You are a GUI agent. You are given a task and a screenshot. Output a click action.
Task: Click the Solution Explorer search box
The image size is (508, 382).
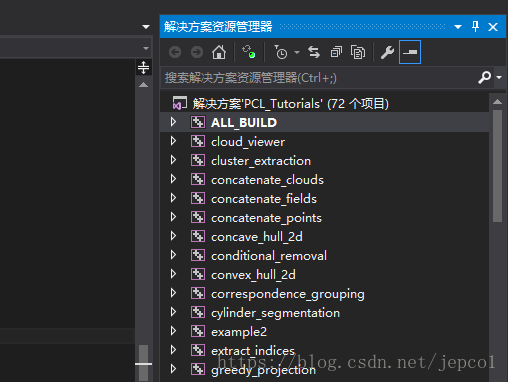click(318, 78)
